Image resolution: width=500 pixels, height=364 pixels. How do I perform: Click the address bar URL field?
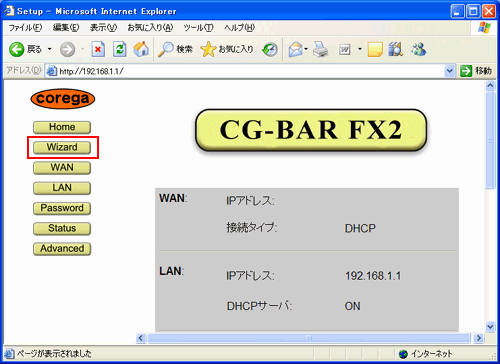click(251, 71)
